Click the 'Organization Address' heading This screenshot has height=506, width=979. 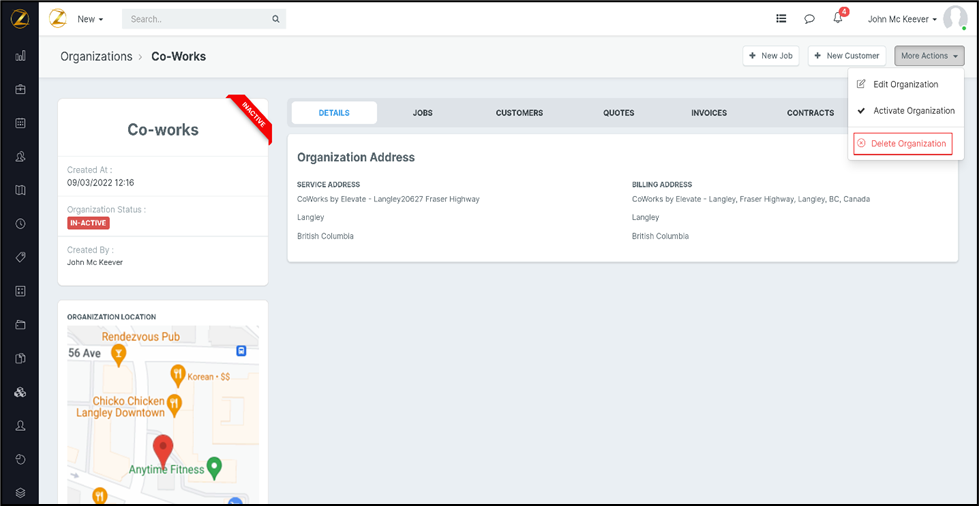point(356,157)
